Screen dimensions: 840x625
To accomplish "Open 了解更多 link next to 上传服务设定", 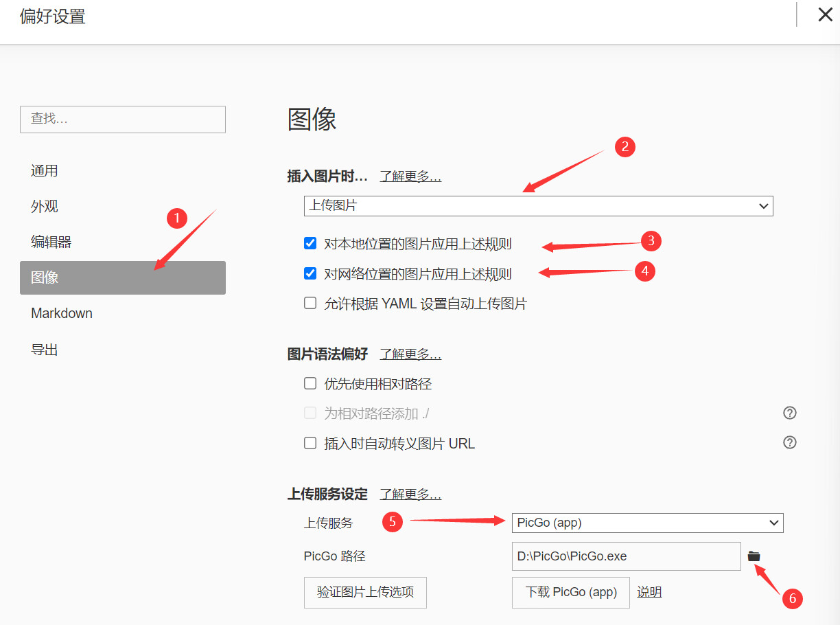I will click(x=410, y=495).
